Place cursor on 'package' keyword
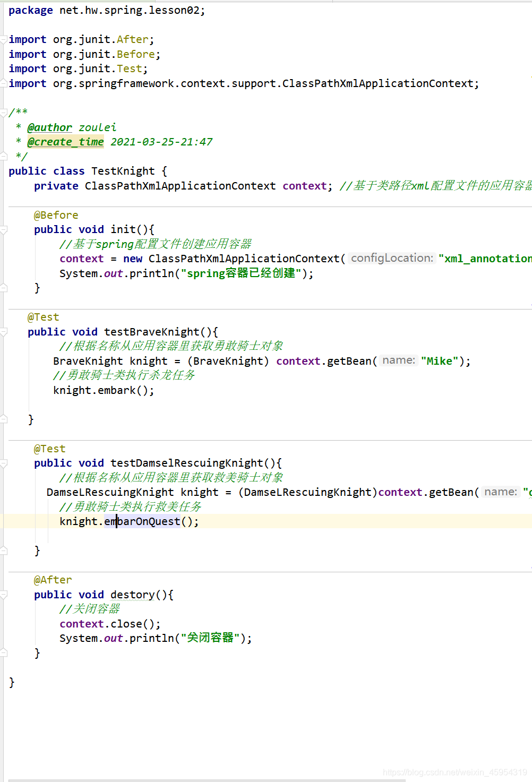Viewport: 532px width, 782px height. click(x=31, y=11)
